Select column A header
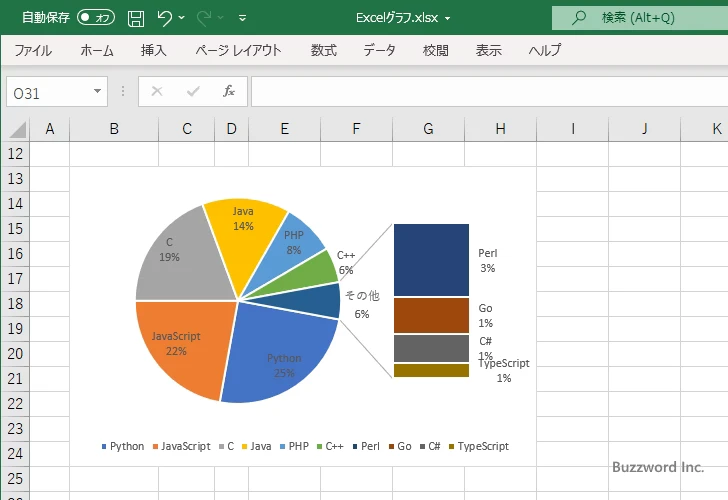 coord(50,129)
